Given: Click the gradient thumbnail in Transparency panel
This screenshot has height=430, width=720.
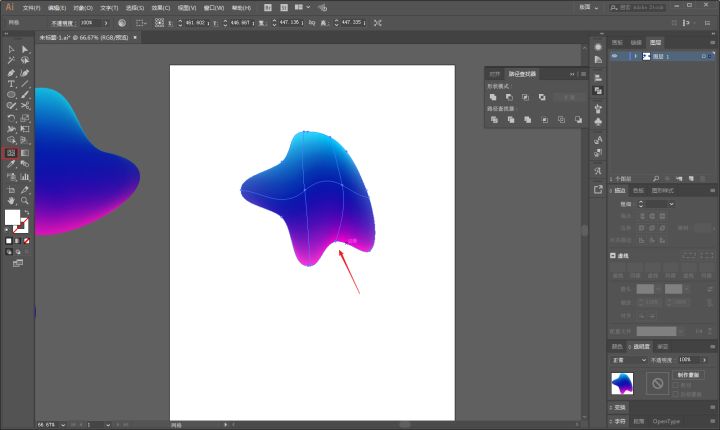Looking at the screenshot, I should 623,382.
